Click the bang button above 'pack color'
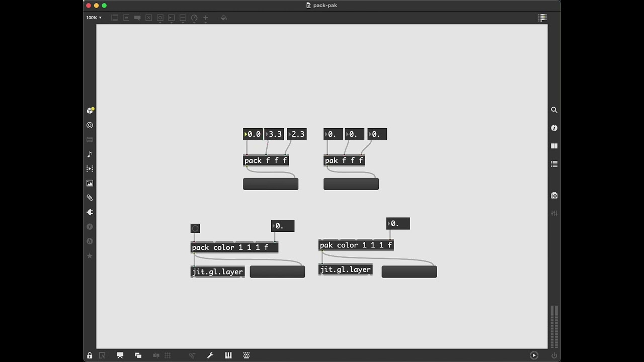Image resolution: width=644 pixels, height=362 pixels. point(195,228)
